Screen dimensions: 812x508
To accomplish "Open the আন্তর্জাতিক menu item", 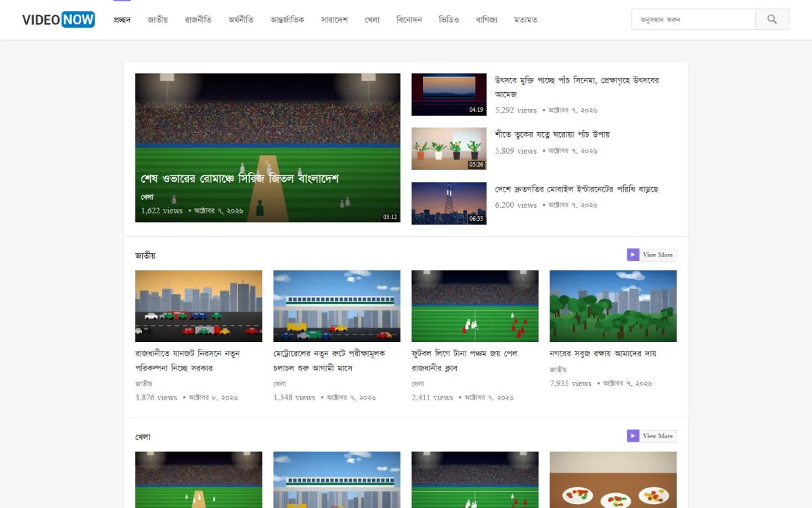I will (287, 20).
